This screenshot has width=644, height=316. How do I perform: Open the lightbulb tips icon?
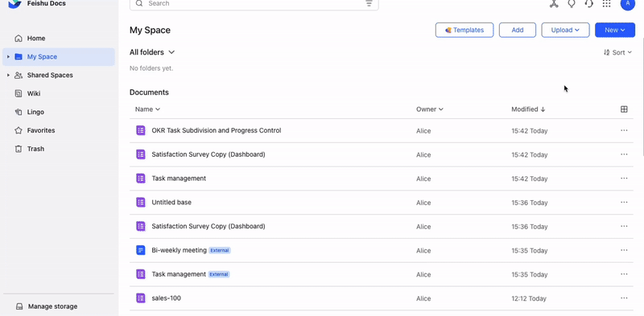point(572,4)
